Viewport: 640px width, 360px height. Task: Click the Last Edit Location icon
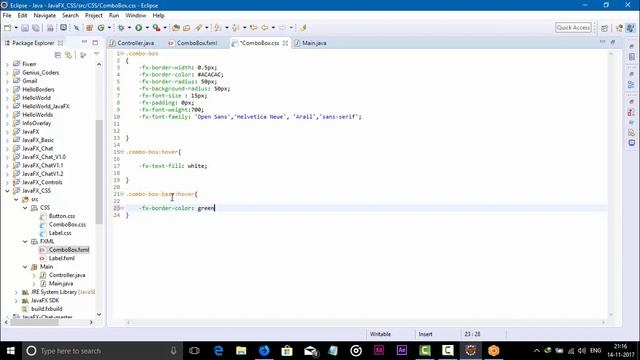pyautogui.click(x=253, y=28)
